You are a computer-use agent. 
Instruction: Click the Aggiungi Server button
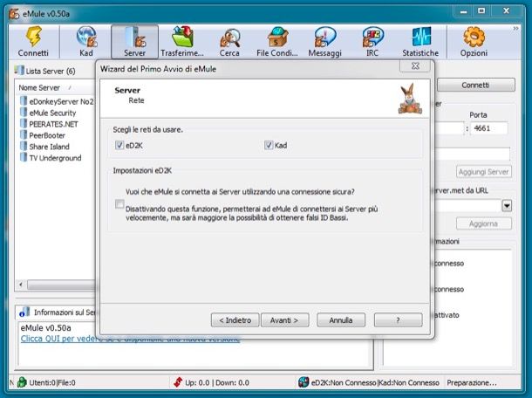[483, 172]
